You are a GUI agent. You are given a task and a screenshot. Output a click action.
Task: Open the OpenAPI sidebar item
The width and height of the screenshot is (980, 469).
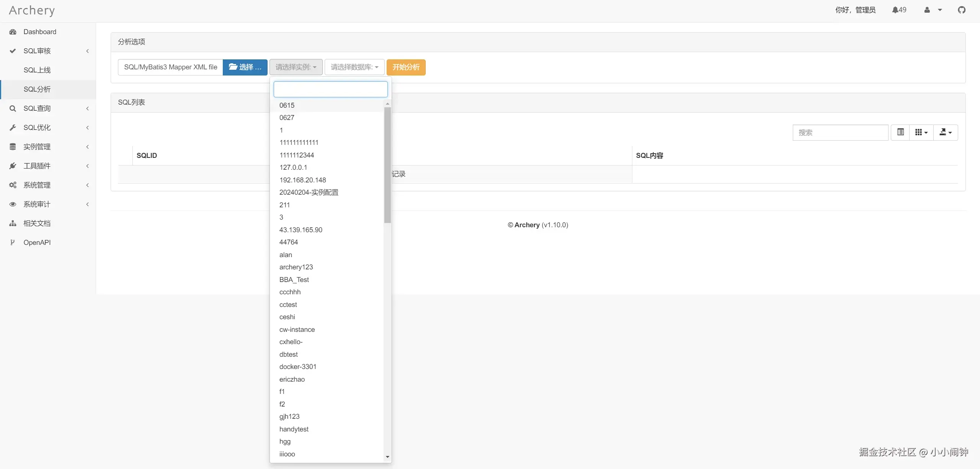(37, 243)
